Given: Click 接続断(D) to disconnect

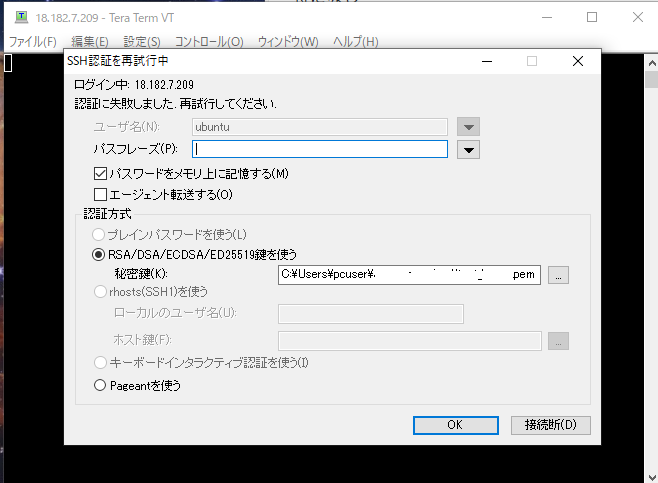Looking at the screenshot, I should click(x=551, y=425).
